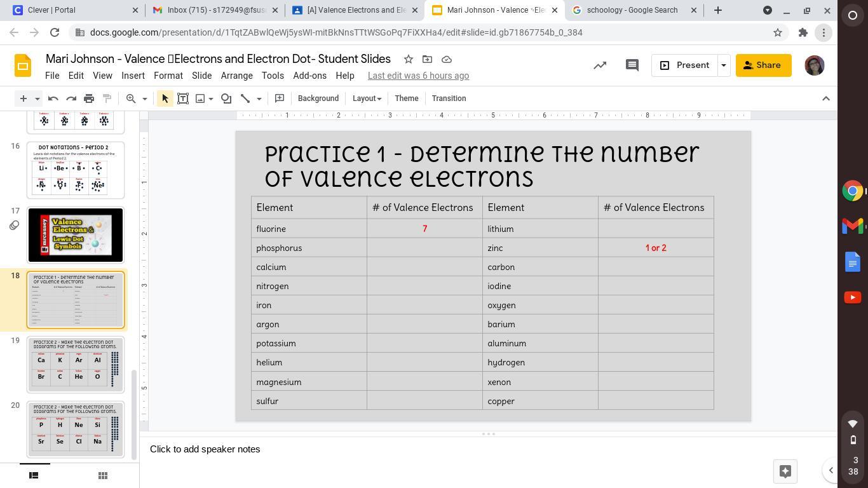Screen dimensions: 868x488
Task: Reload the current page
Action: [55, 32]
